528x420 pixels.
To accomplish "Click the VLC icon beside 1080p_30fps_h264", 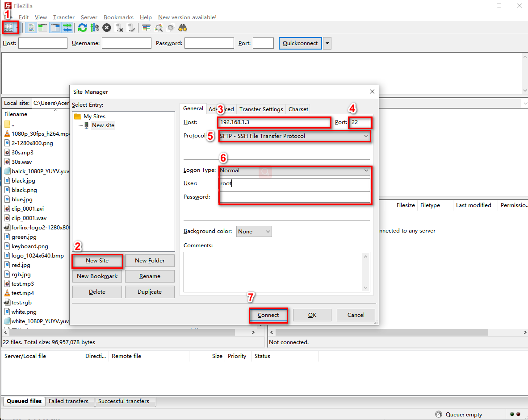I will [x=7, y=133].
